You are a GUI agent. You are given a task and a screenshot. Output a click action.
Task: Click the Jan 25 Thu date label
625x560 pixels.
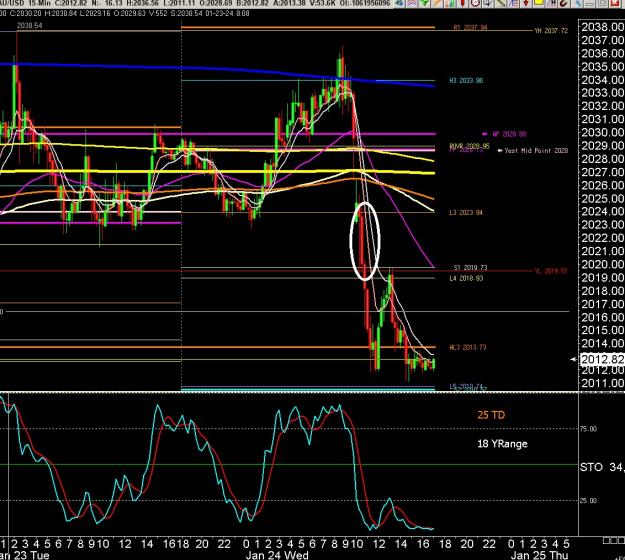[539, 555]
